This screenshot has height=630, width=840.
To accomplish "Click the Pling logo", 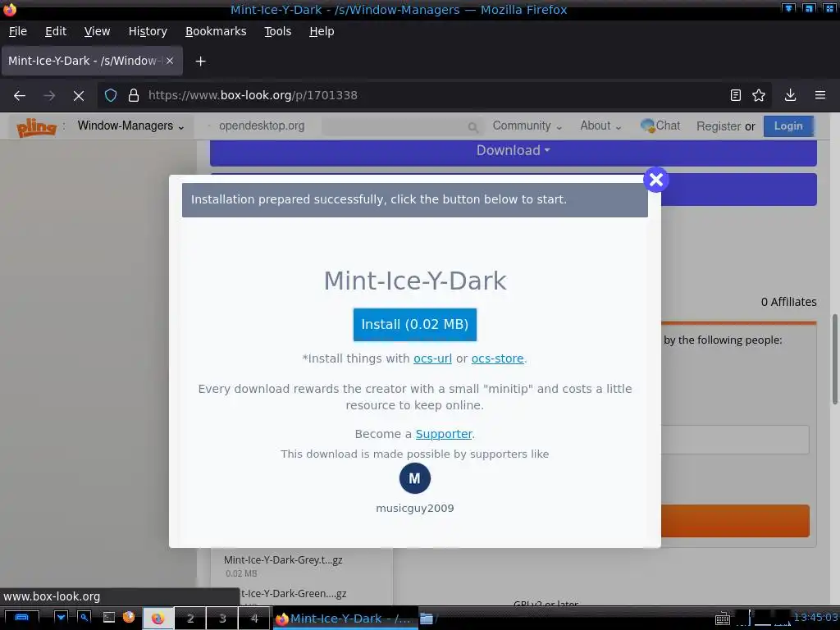I will tap(36, 127).
